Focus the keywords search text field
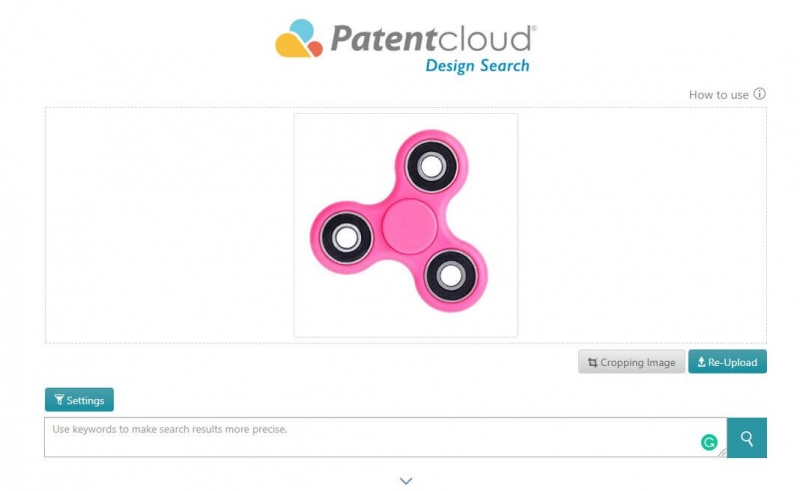 [x=385, y=437]
